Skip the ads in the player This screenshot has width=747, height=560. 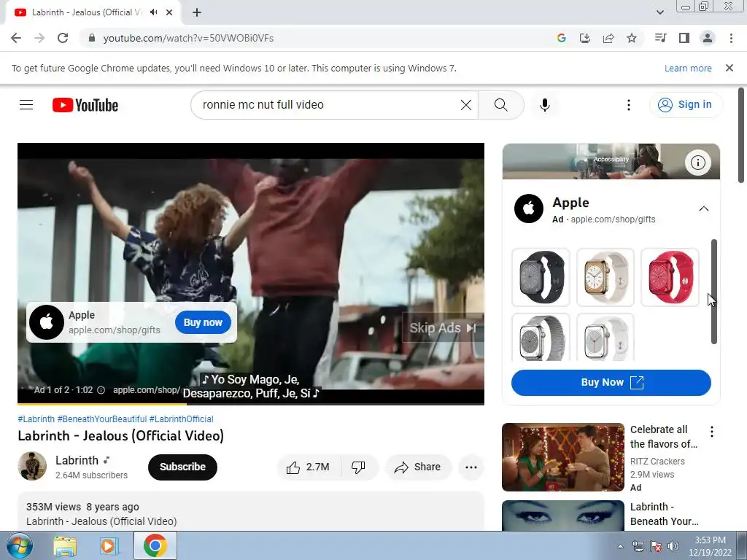[443, 328]
